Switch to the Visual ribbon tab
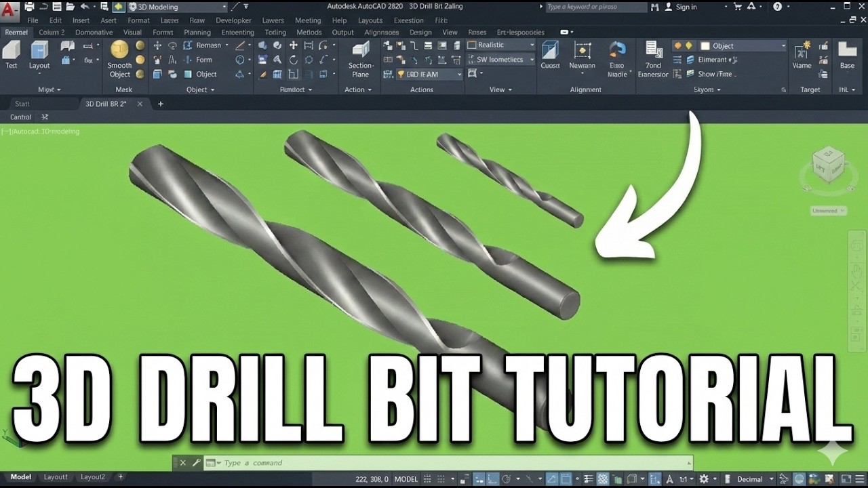Image resolution: width=868 pixels, height=488 pixels. (132, 33)
